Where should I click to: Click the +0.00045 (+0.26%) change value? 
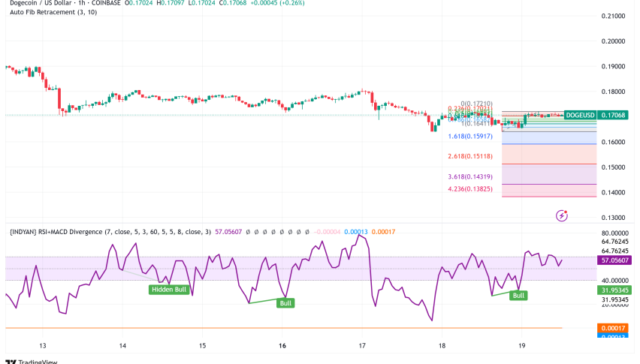tap(277, 3)
